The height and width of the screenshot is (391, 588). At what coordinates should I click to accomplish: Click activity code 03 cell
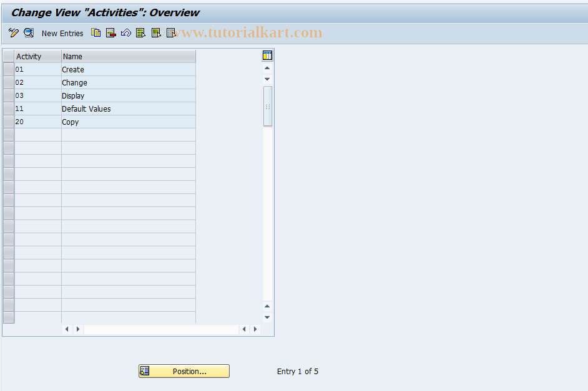pyautogui.click(x=38, y=95)
